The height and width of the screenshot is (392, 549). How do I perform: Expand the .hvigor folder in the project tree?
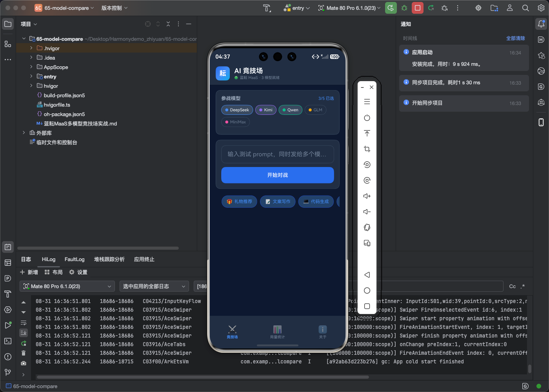(31, 48)
